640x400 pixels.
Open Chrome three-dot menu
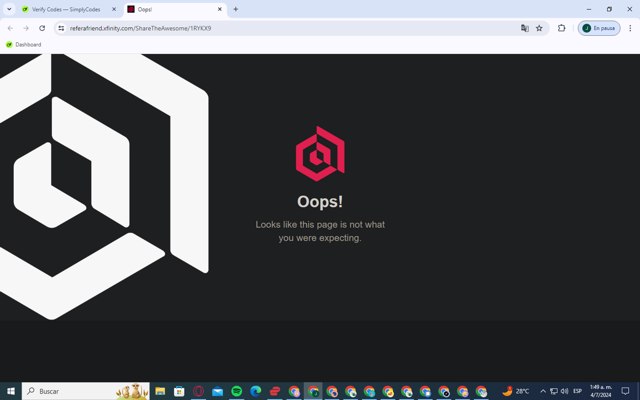pos(630,28)
